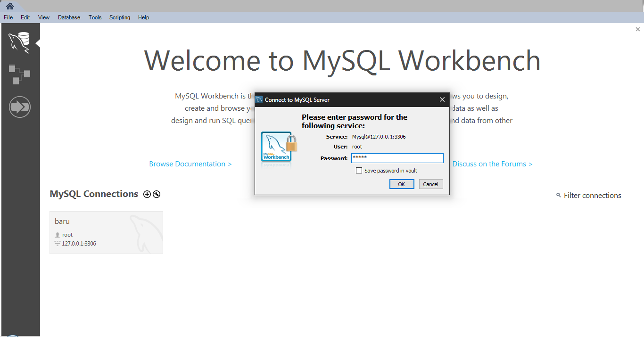
Task: Click the Filter connections search field
Action: 593,195
